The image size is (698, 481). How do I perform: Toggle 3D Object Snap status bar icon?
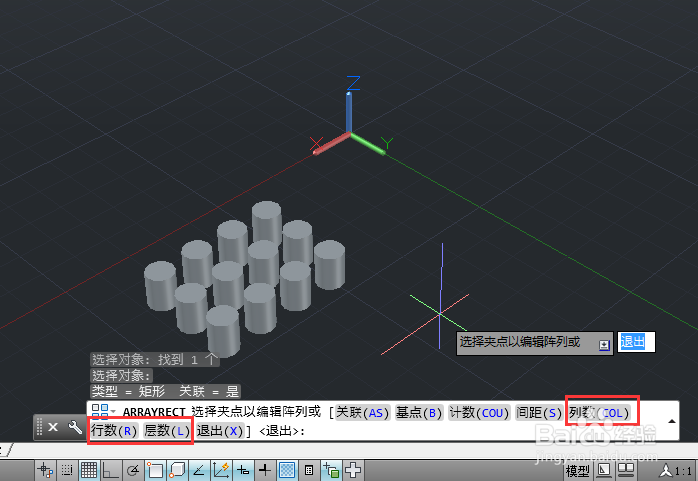pos(177,470)
